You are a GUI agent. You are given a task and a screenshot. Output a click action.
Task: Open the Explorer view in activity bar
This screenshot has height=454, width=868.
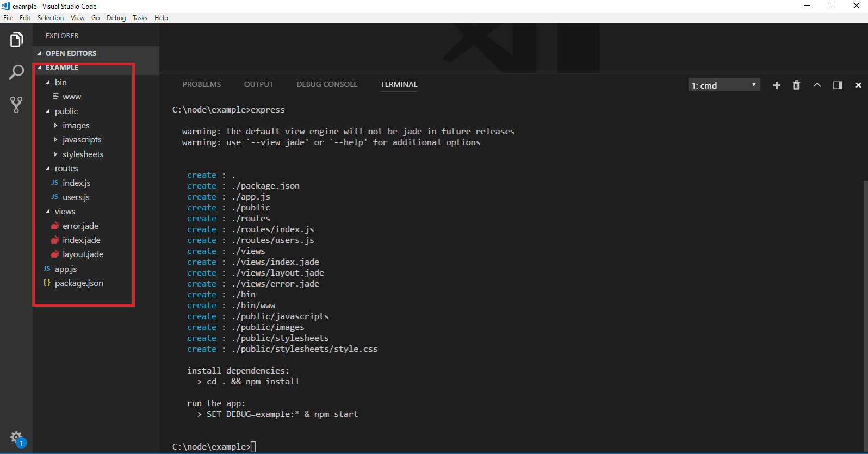coord(16,40)
